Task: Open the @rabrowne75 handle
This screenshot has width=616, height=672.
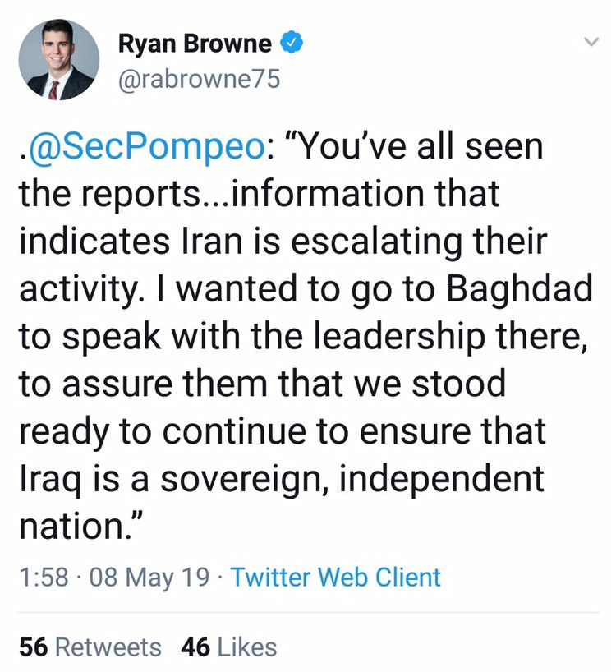Action: (x=200, y=79)
